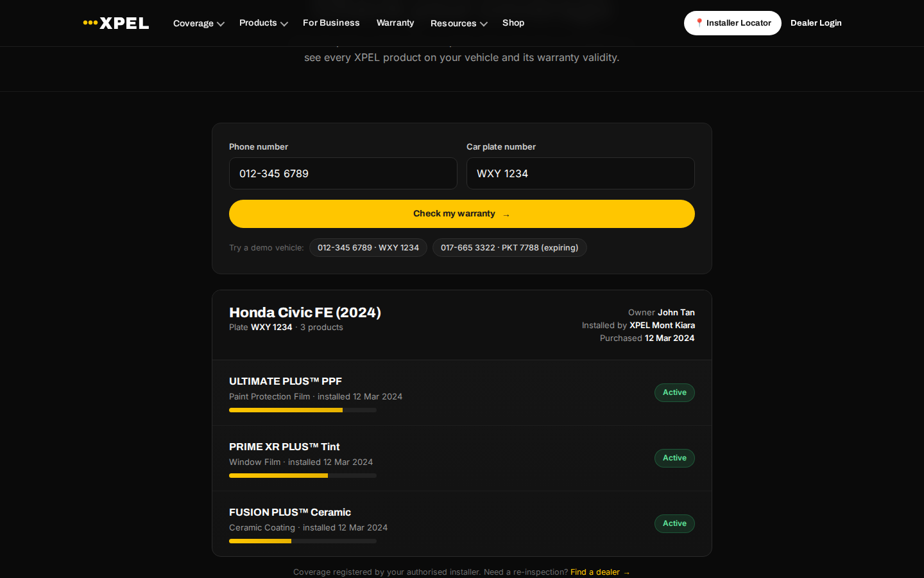Screen dimensions: 924x578
Task: Choose the expiring PKT 7788 demo vehicle
Action: pos(509,248)
